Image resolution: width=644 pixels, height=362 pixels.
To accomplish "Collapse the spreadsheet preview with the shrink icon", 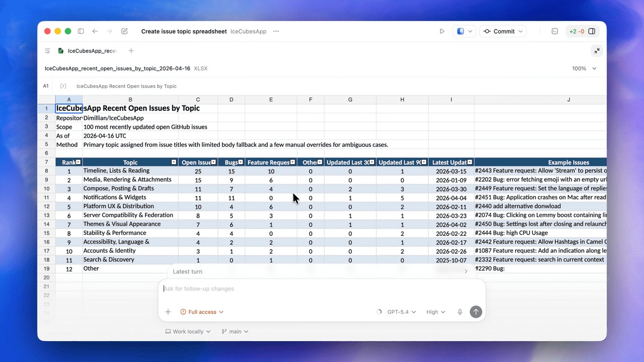I will pos(597,51).
